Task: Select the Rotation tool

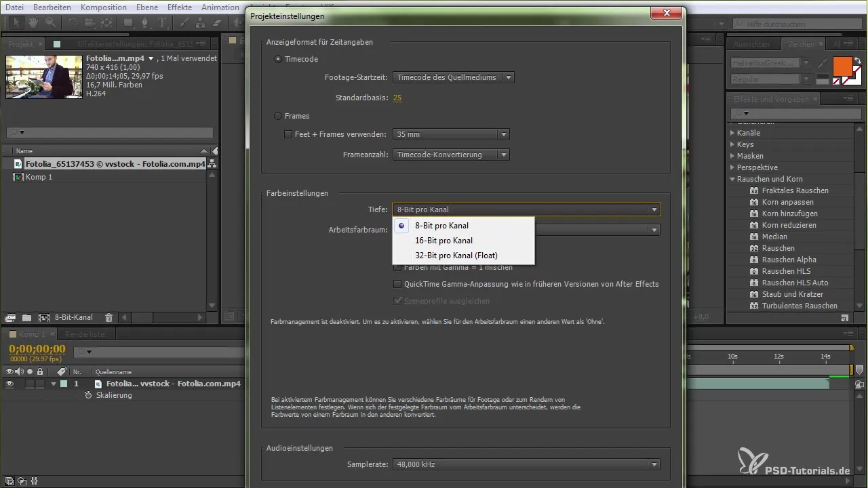Action: [x=73, y=23]
